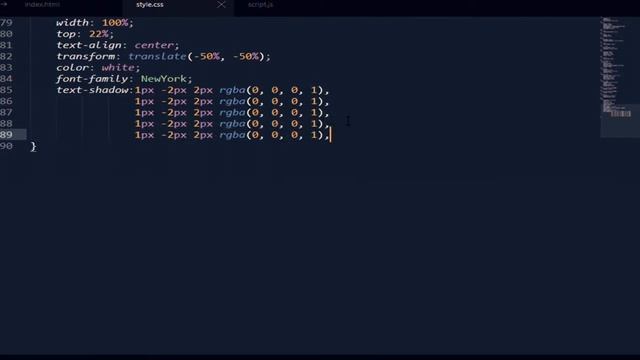The image size is (640, 360).
Task: Click the 100% value
Action: [x=115, y=22]
